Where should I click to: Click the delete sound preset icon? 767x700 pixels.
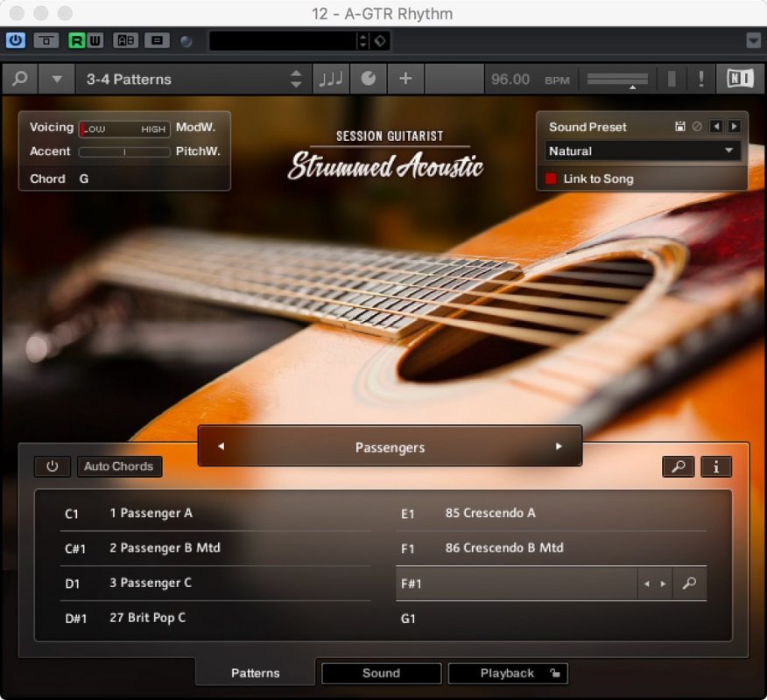tap(697, 127)
